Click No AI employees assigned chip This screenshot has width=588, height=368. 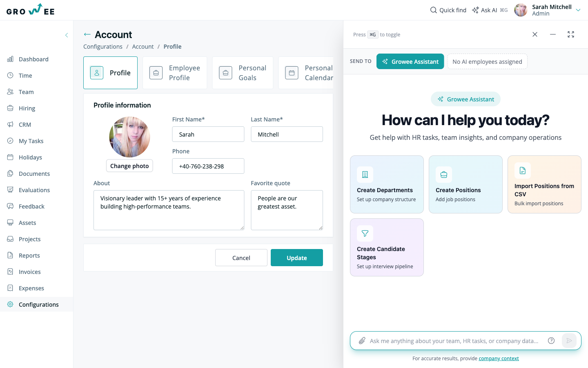click(487, 61)
